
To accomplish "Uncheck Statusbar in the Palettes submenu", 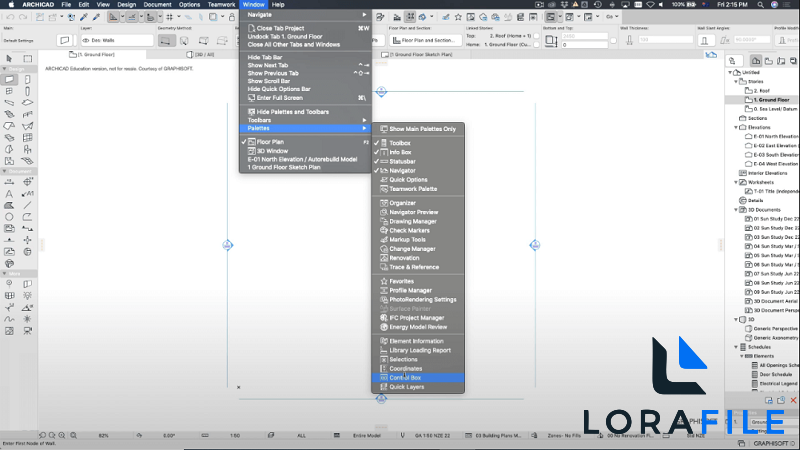I will (x=418, y=161).
